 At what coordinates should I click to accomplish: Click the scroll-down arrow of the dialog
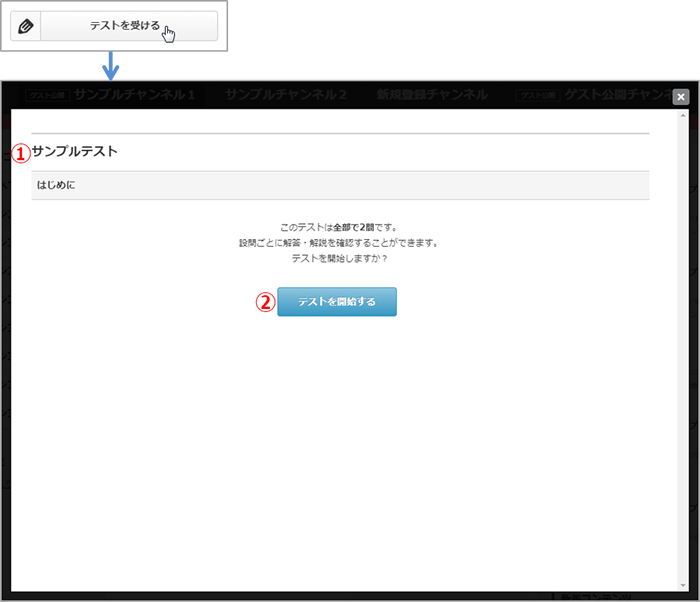point(683,585)
